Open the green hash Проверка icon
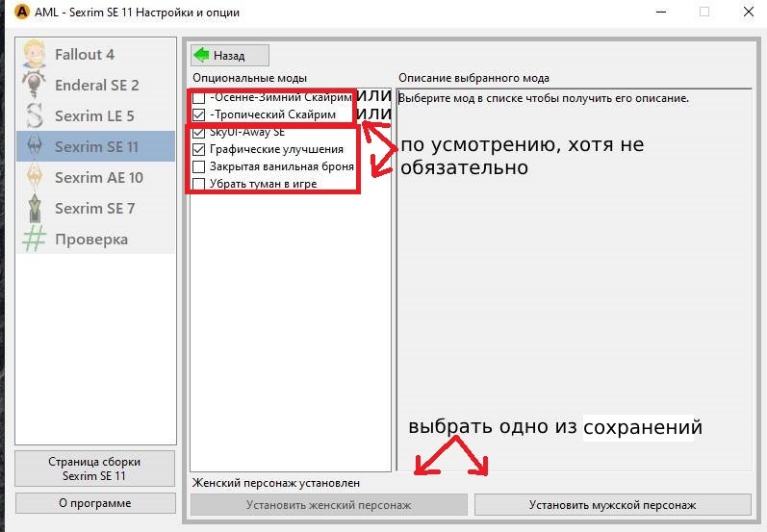767x532 pixels. point(34,240)
